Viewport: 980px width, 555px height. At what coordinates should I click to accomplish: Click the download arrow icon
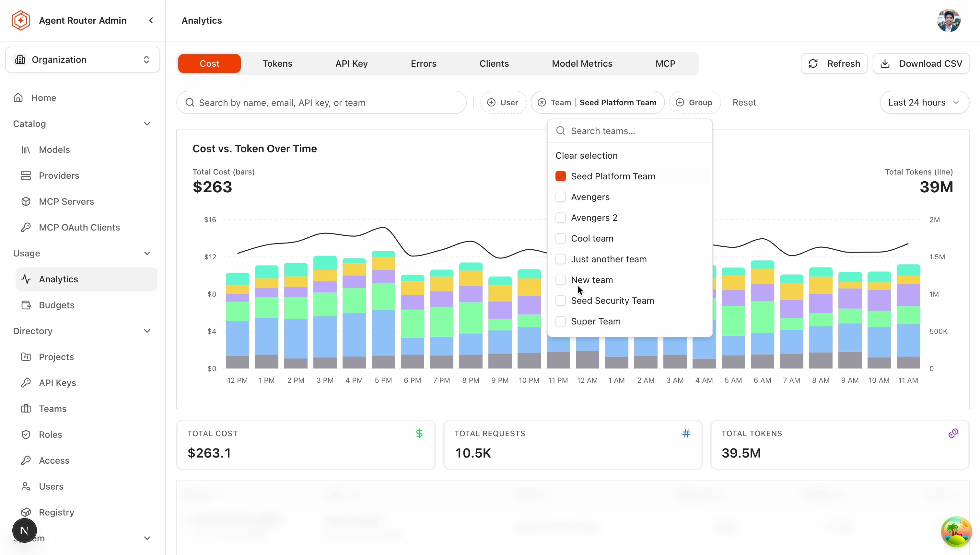pos(885,64)
